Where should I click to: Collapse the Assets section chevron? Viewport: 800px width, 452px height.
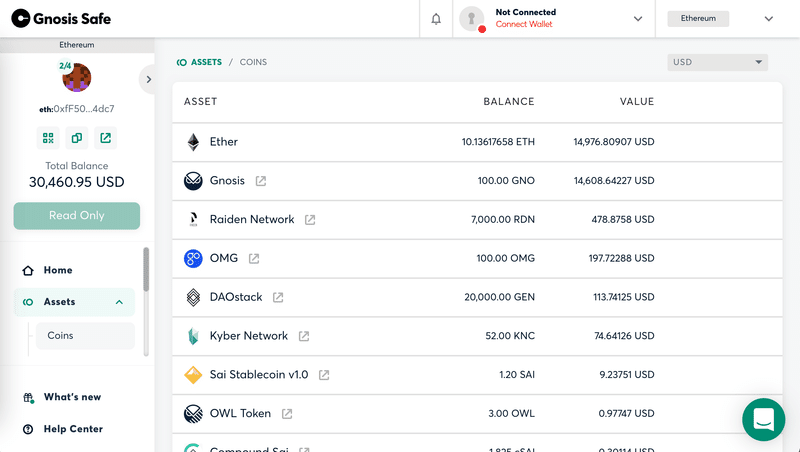(x=119, y=302)
